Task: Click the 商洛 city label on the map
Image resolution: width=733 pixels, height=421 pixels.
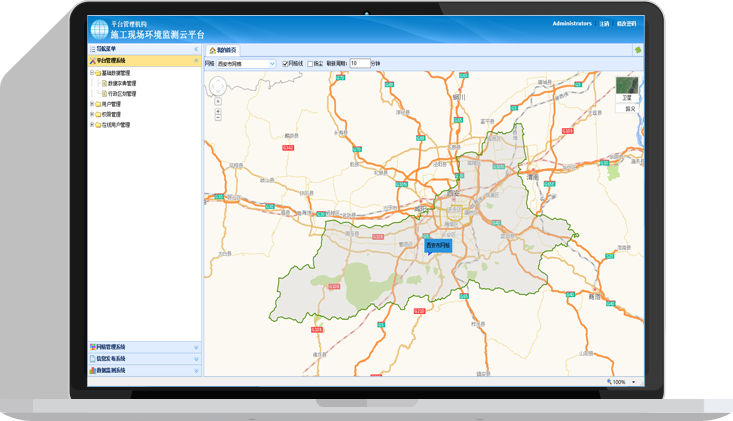Action: pyautogui.click(x=594, y=297)
